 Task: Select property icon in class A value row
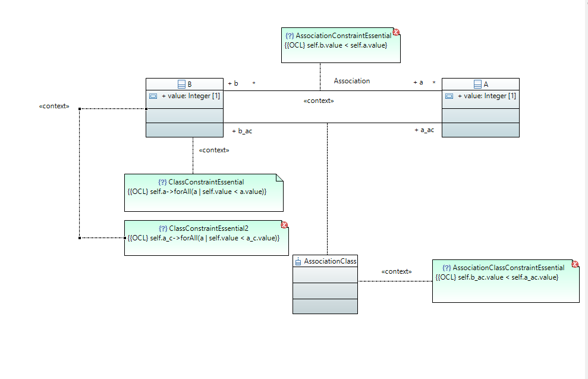pos(449,96)
